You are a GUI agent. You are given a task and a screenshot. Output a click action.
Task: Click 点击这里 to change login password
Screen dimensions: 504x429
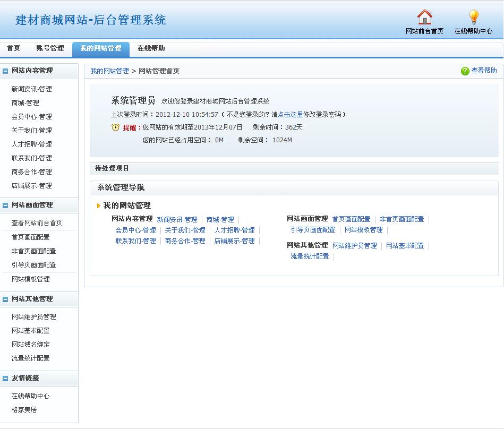[291, 114]
